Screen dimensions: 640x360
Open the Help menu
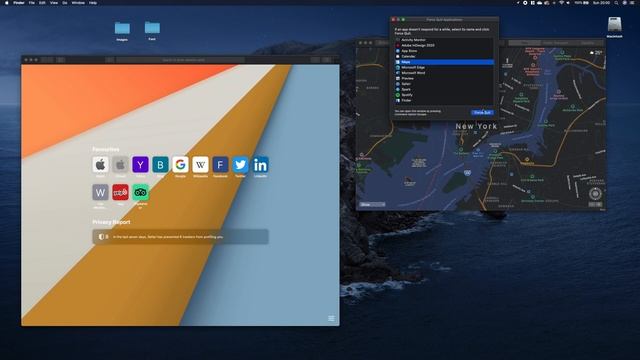tap(93, 3)
